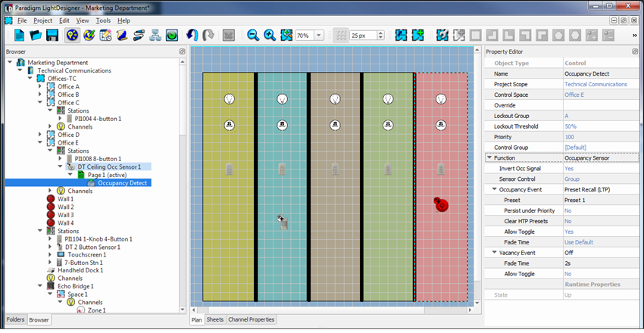Click the Save project icon in toolbar
The image size is (644, 333).
[52, 36]
